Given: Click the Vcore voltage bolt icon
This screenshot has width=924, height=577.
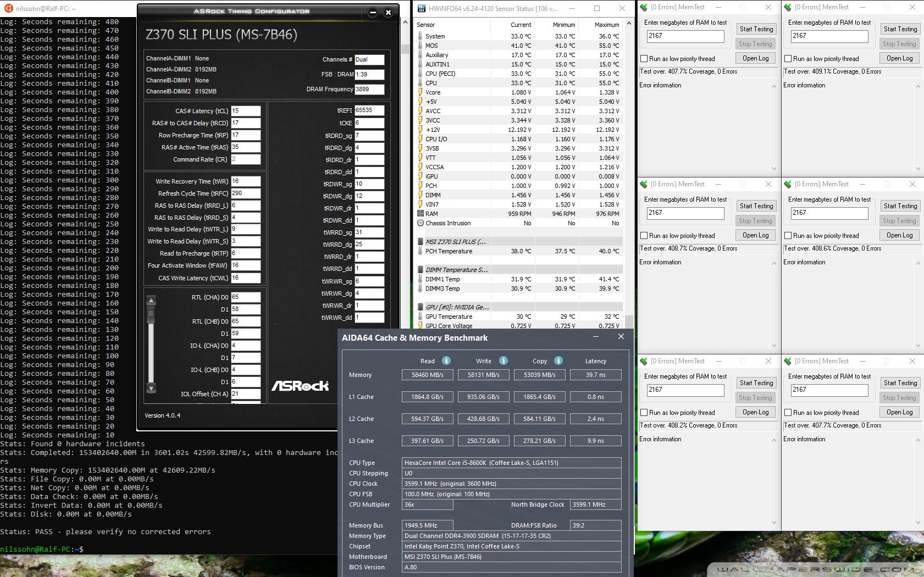Looking at the screenshot, I should click(x=420, y=92).
